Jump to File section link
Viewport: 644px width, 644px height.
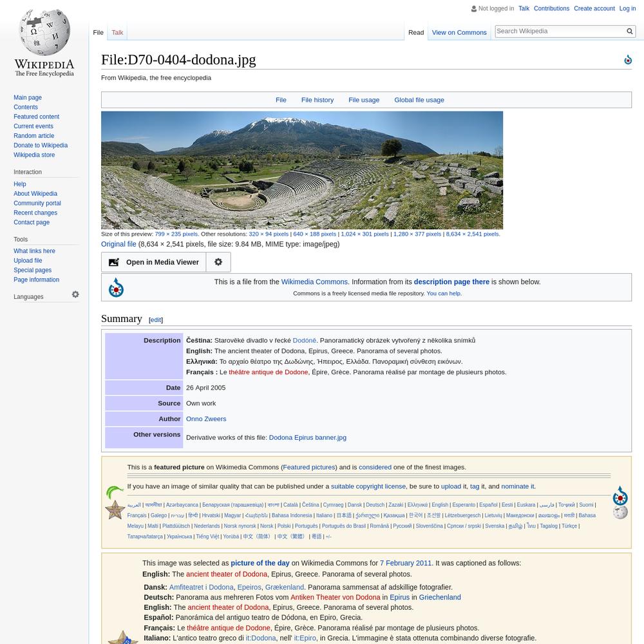281,100
